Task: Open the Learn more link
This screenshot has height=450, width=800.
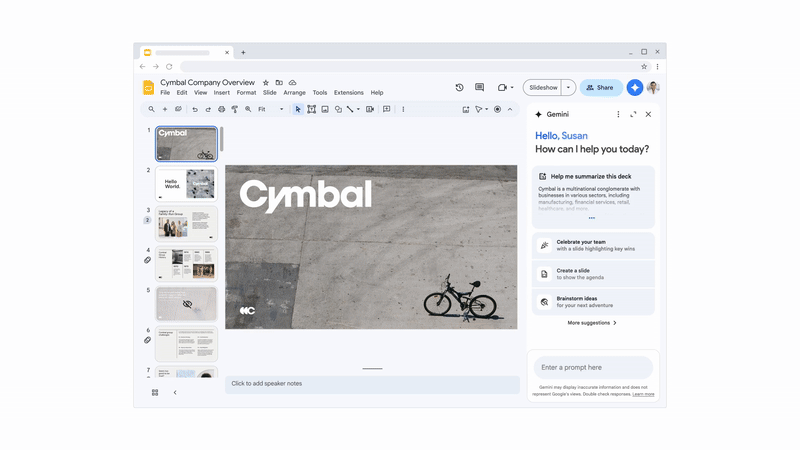Action: (x=643, y=394)
